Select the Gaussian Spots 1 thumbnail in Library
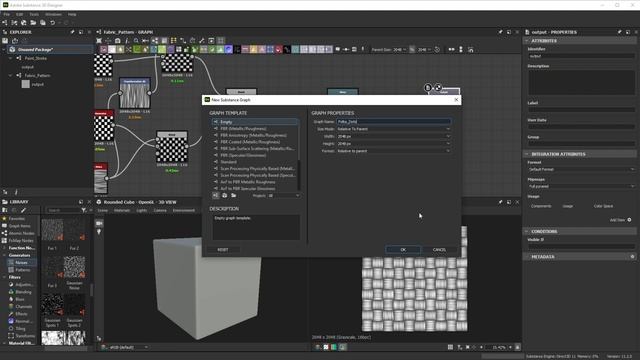Viewport: 640px width, 360px height. [x=52, y=304]
